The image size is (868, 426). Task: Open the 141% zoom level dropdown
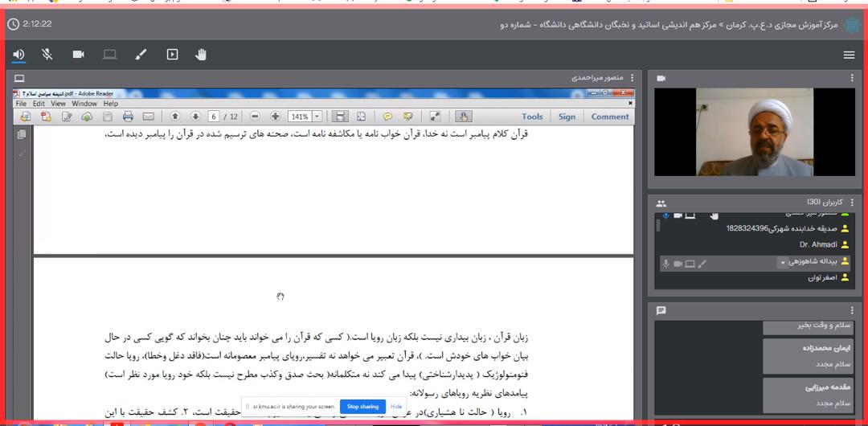click(317, 117)
